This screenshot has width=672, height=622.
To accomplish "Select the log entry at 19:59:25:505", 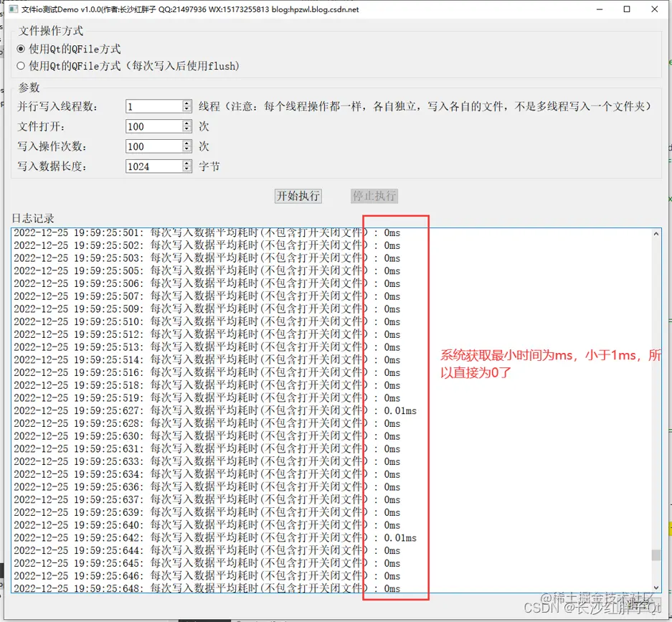I will (207, 271).
